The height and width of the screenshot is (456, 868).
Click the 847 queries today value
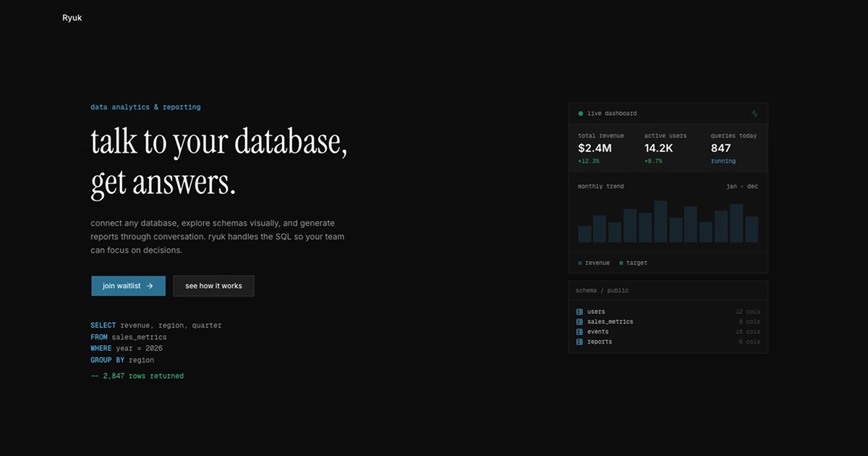(720, 148)
